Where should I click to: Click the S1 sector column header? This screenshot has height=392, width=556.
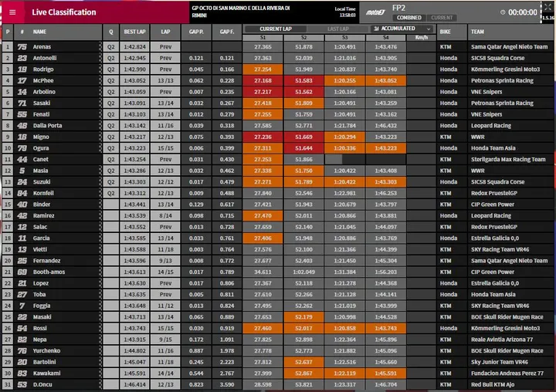[x=263, y=38]
